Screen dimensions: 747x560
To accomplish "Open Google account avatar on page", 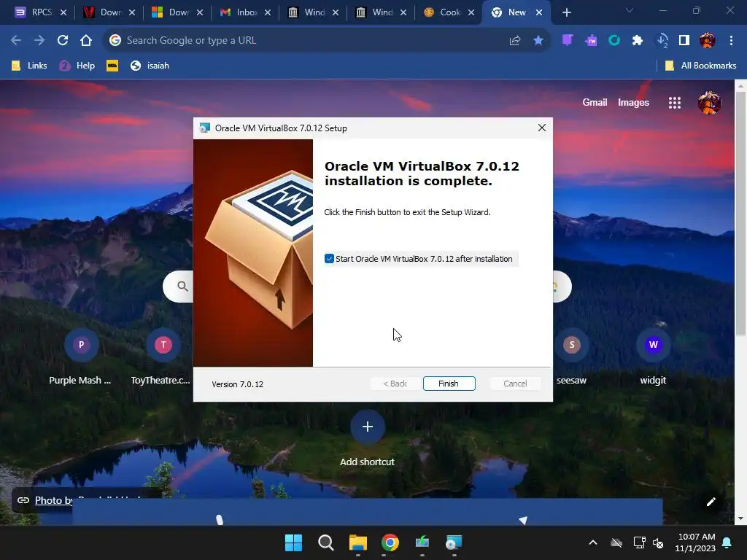I will coord(709,102).
